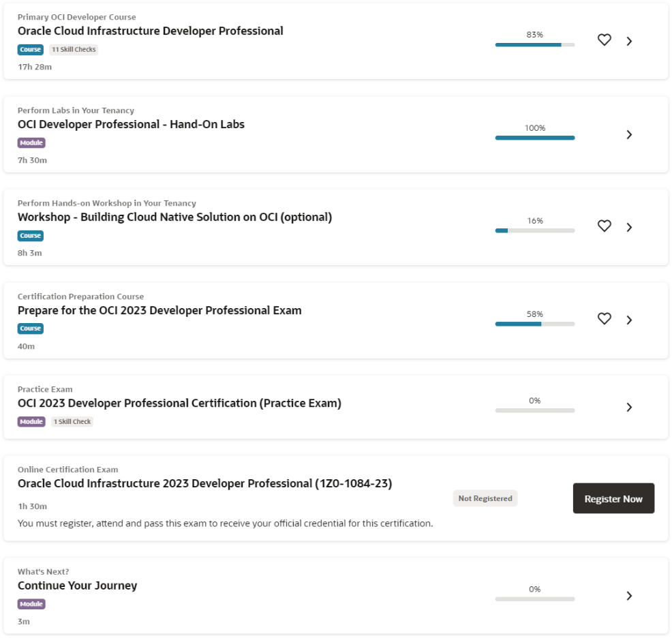Screen dimensions: 672x638
Task: Open the primary OCI Developer Course chevron
Action: tap(629, 40)
